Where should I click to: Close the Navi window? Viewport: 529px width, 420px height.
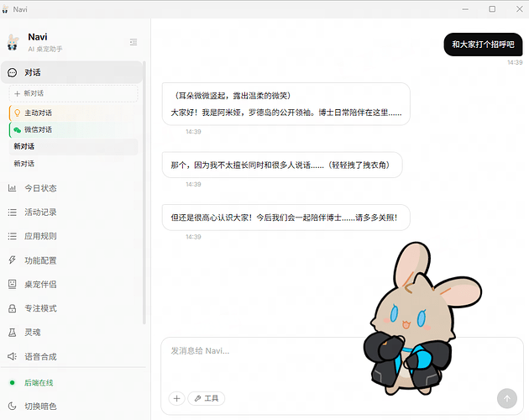520,9
